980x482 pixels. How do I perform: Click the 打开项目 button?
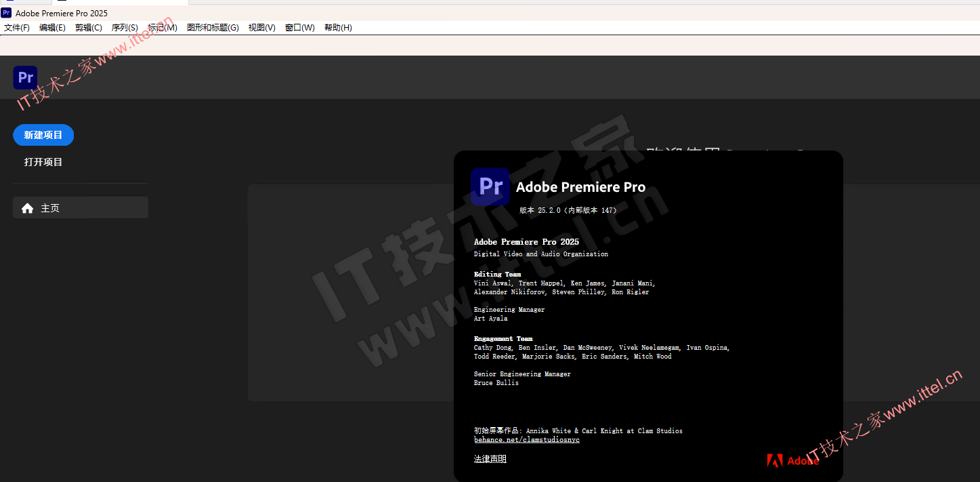(x=43, y=162)
